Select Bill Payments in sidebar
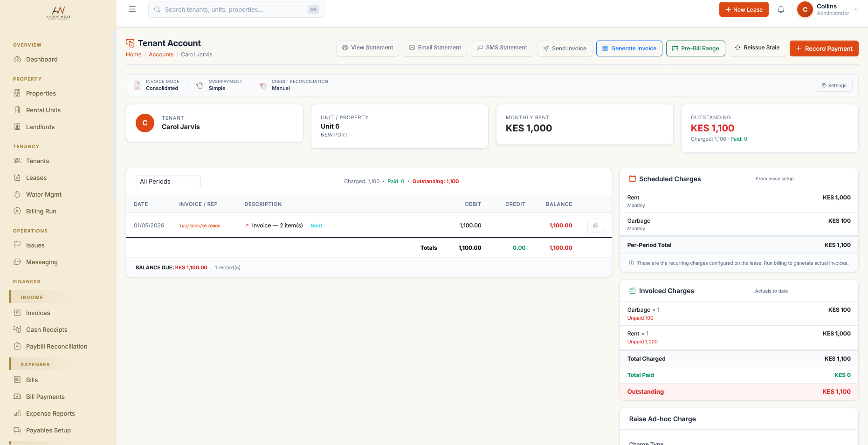The image size is (868, 445). click(x=45, y=397)
